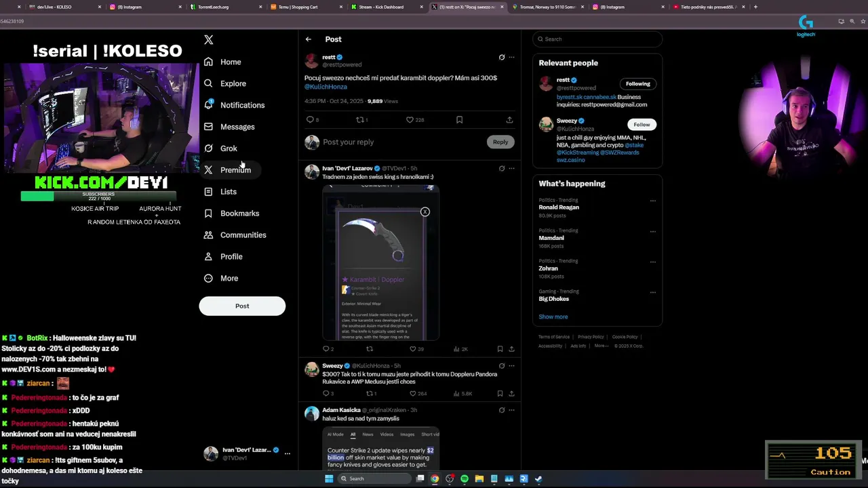
Task: Repost Ivan Dev1 Lazarov's reply
Action: (x=370, y=349)
